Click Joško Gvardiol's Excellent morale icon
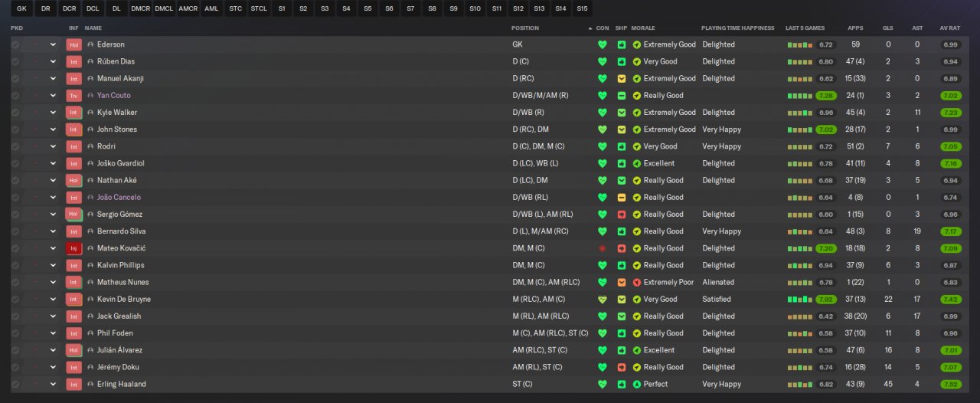 pos(637,163)
